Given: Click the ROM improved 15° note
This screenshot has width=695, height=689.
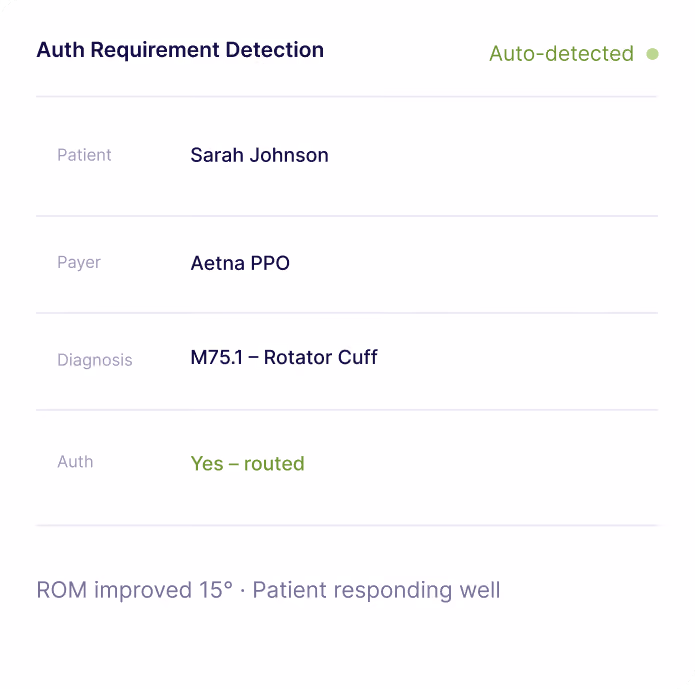Looking at the screenshot, I should tap(134, 590).
